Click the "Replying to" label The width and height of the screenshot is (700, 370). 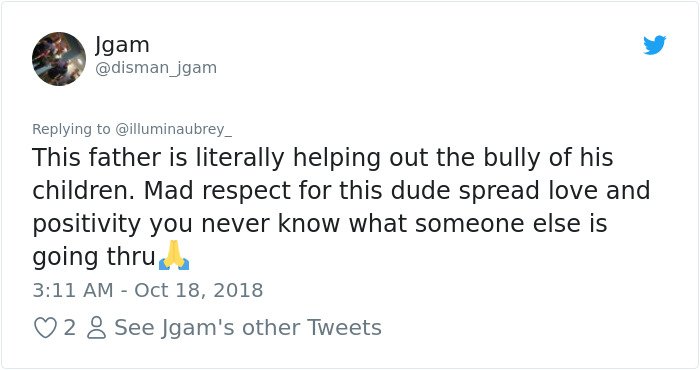pyautogui.click(x=71, y=129)
